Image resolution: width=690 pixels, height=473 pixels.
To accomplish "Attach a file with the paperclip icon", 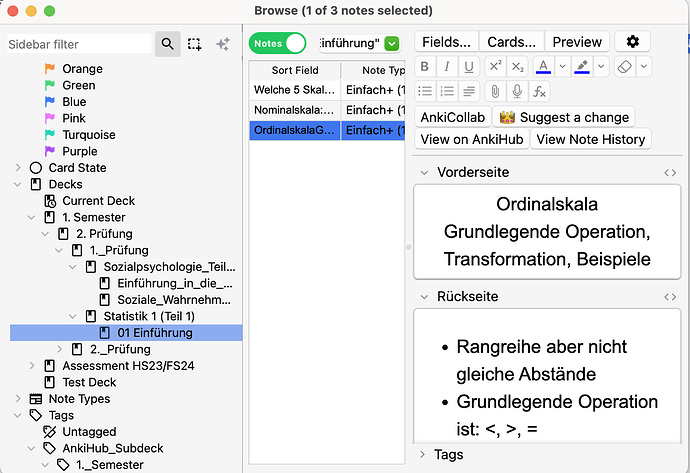I will pyautogui.click(x=495, y=92).
